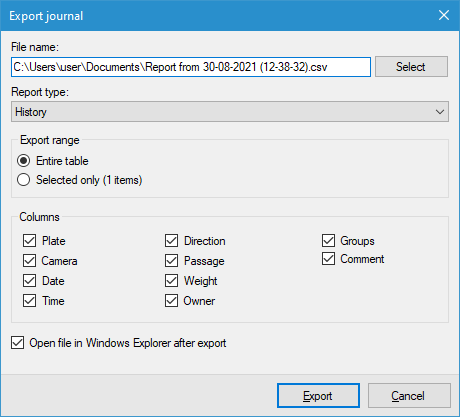Uncheck the Comment column checkbox
Viewport: 460px width, 417px height.
pyautogui.click(x=328, y=259)
